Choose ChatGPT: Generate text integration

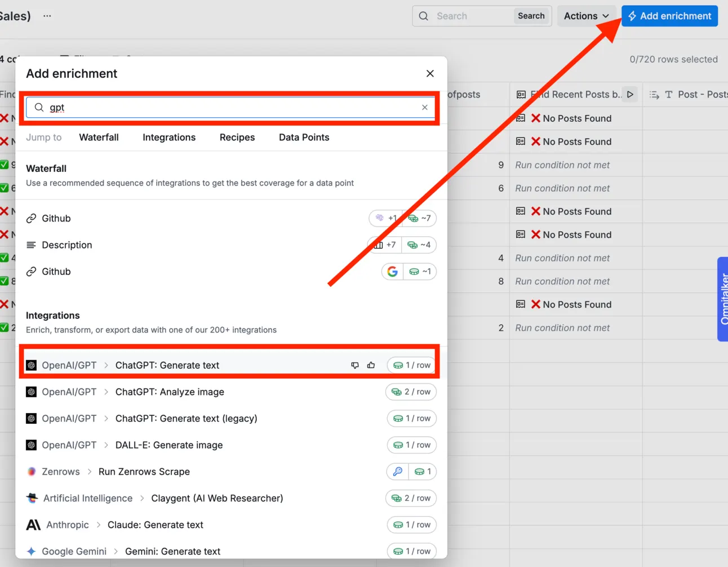pos(231,365)
